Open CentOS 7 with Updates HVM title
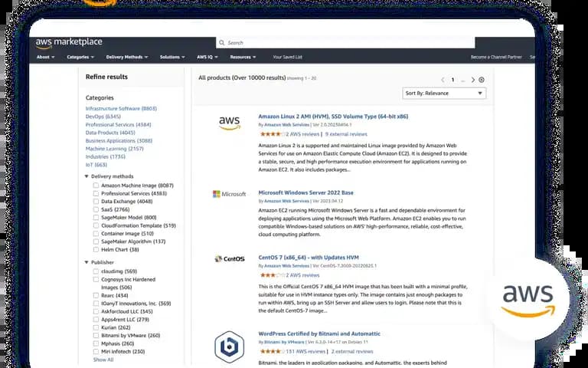Viewport: 588px width, 368px height. [x=309, y=258]
